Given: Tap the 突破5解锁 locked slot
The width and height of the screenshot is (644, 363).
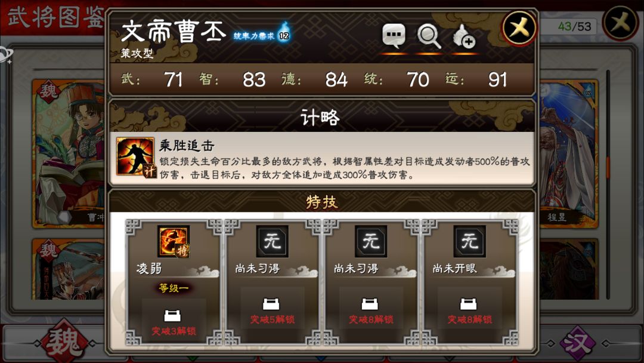Looking at the screenshot, I should [x=273, y=309].
